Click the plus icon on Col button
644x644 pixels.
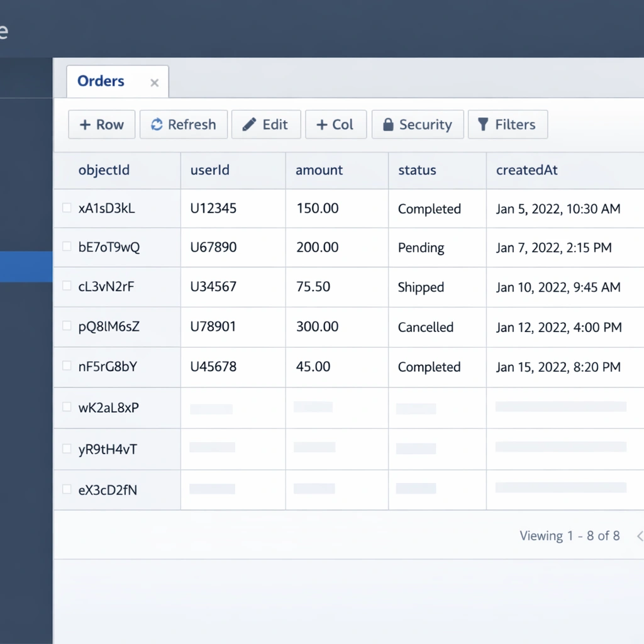coord(321,125)
